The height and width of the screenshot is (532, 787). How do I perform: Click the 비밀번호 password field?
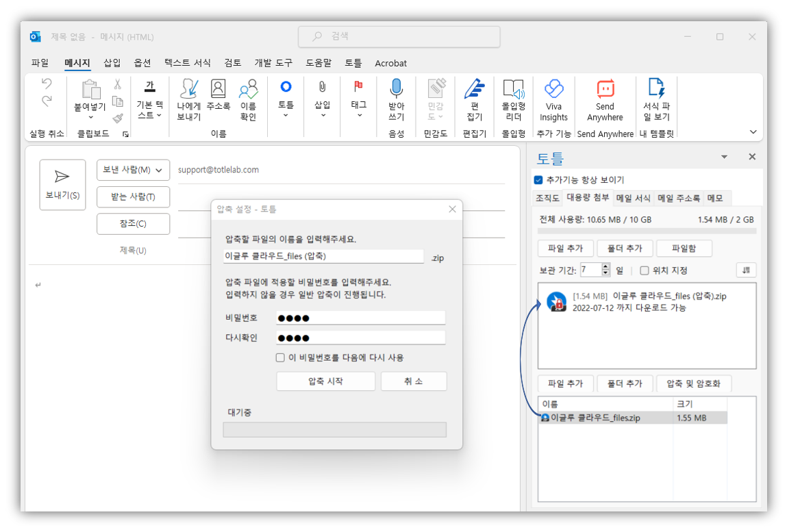(x=360, y=318)
